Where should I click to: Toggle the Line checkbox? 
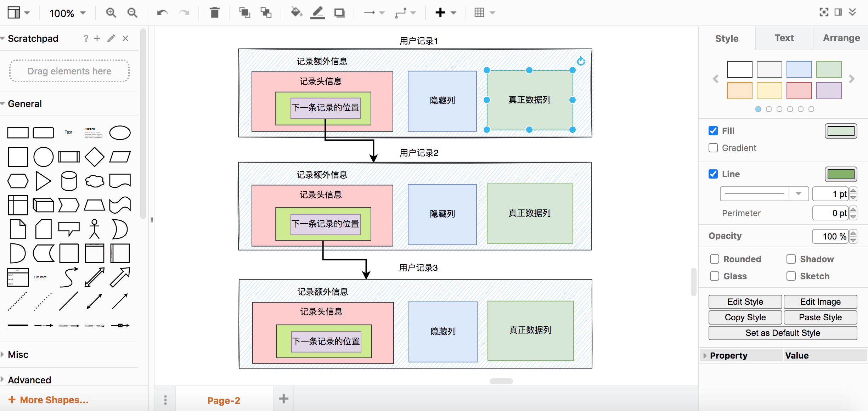pyautogui.click(x=713, y=174)
